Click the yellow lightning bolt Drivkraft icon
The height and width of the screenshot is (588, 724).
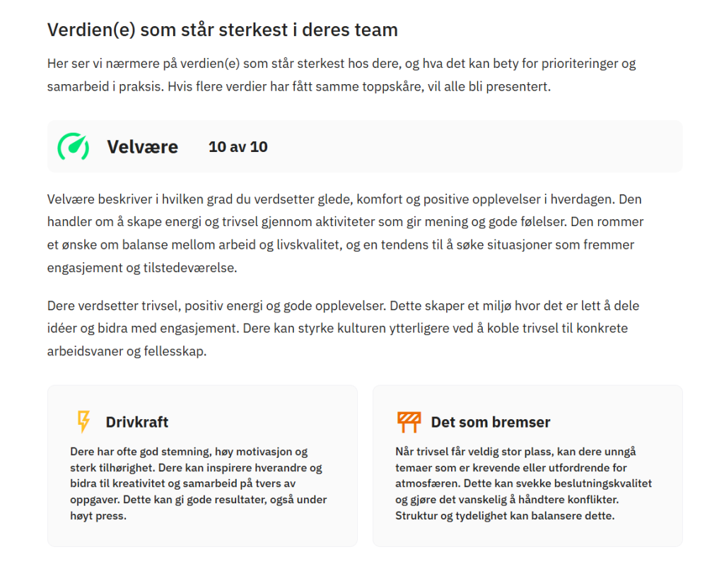pos(83,421)
